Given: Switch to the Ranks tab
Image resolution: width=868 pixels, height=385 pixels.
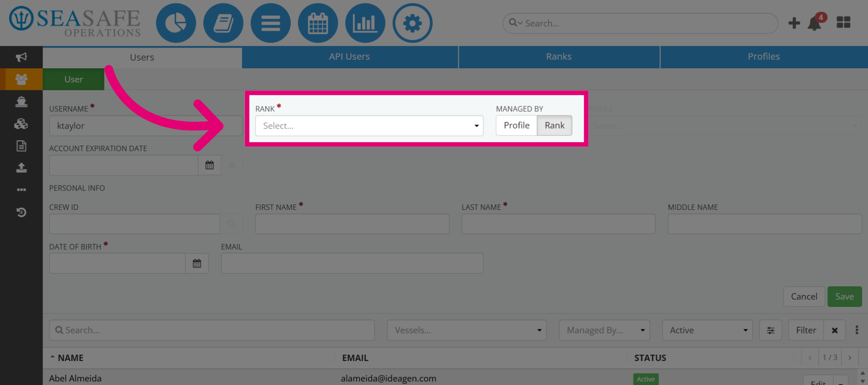Looking at the screenshot, I should pyautogui.click(x=559, y=57).
